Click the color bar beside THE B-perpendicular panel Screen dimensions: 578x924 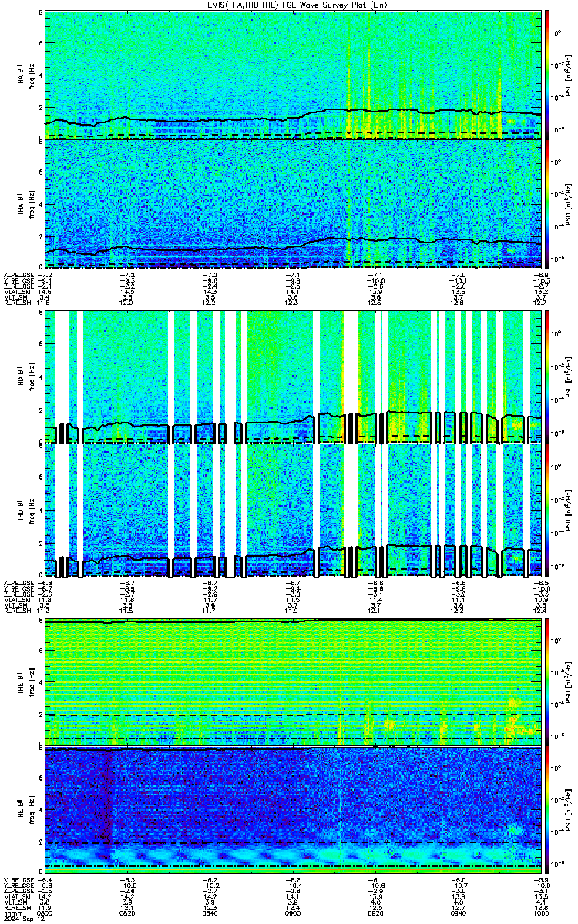tap(548, 681)
